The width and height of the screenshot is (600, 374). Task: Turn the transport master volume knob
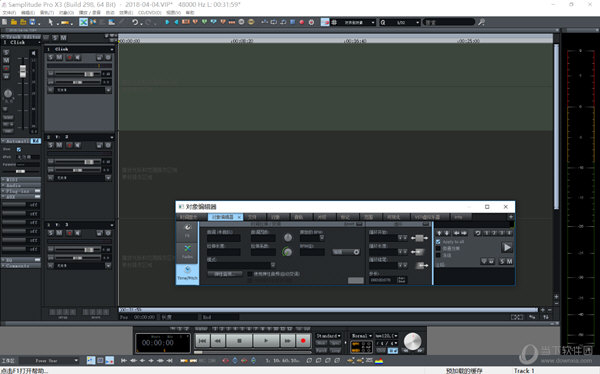point(412,341)
